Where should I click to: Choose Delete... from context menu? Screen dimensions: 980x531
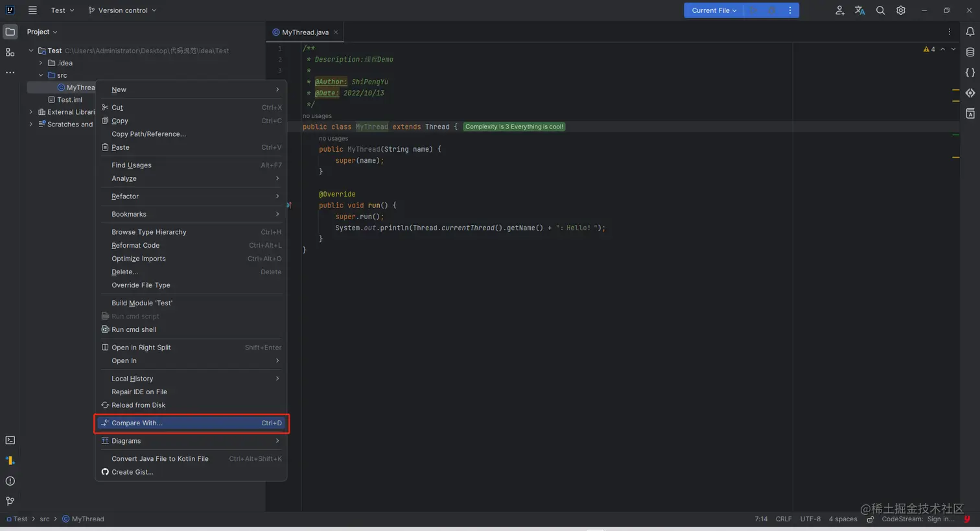coord(191,272)
